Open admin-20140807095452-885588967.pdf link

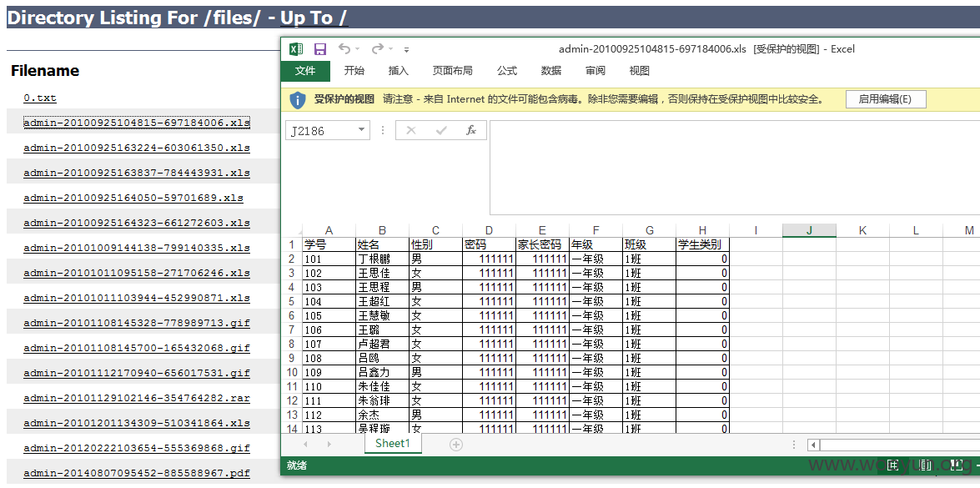(x=137, y=473)
